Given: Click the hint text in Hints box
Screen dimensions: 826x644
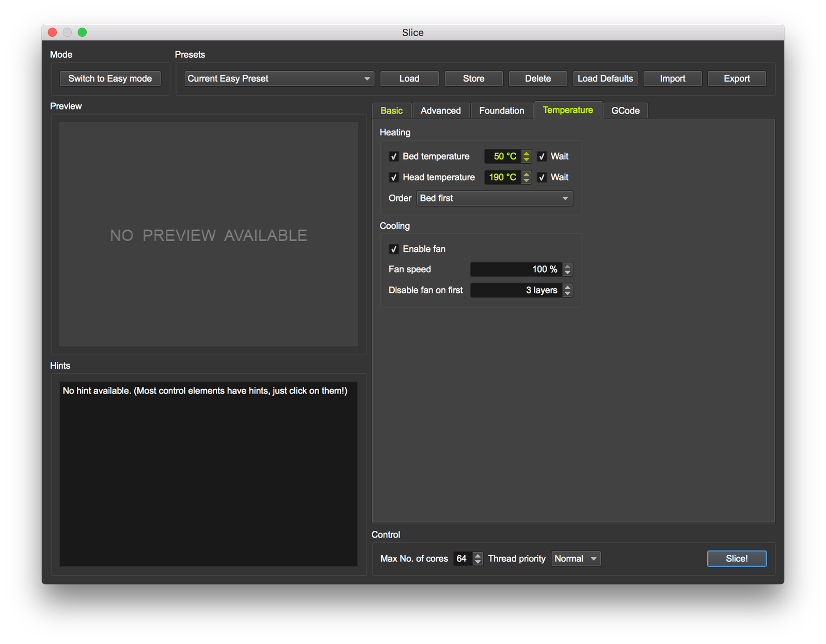Looking at the screenshot, I should tap(205, 391).
